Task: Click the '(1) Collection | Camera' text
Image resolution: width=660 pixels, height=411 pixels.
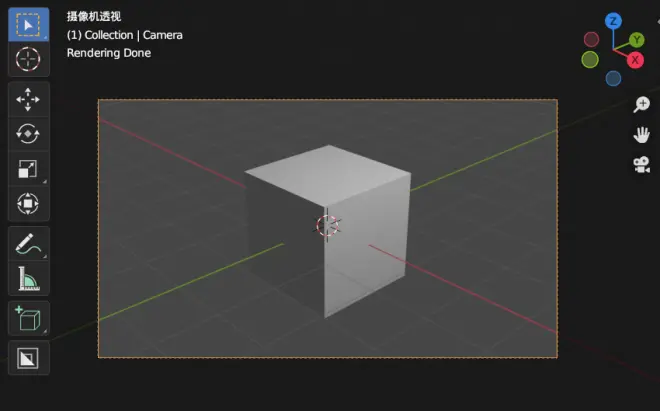Action: (x=125, y=35)
